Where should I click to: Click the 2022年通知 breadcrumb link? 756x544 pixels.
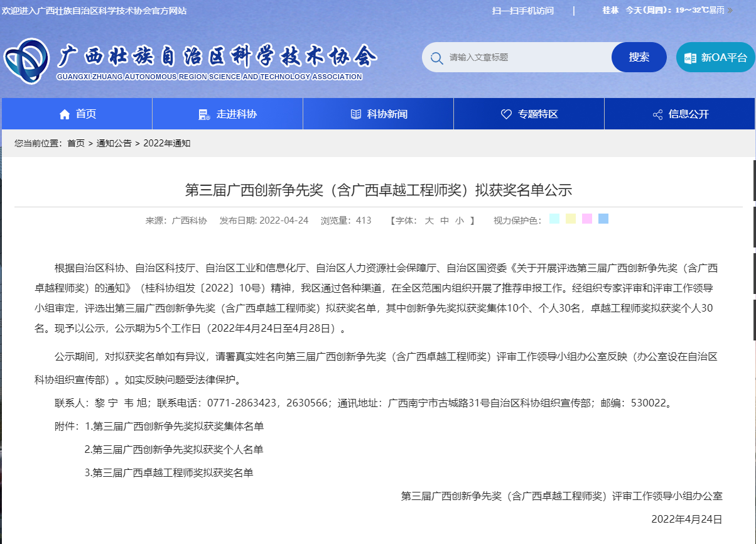pyautogui.click(x=167, y=143)
